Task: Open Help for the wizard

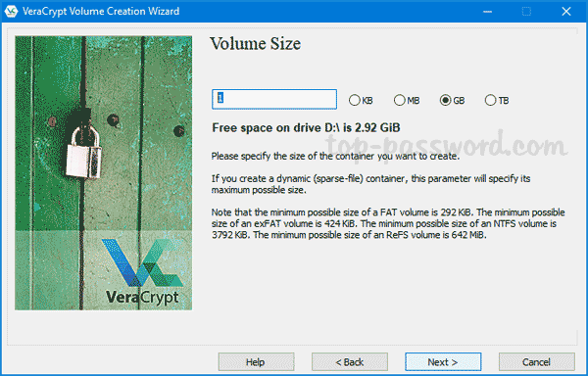Action: tap(256, 362)
